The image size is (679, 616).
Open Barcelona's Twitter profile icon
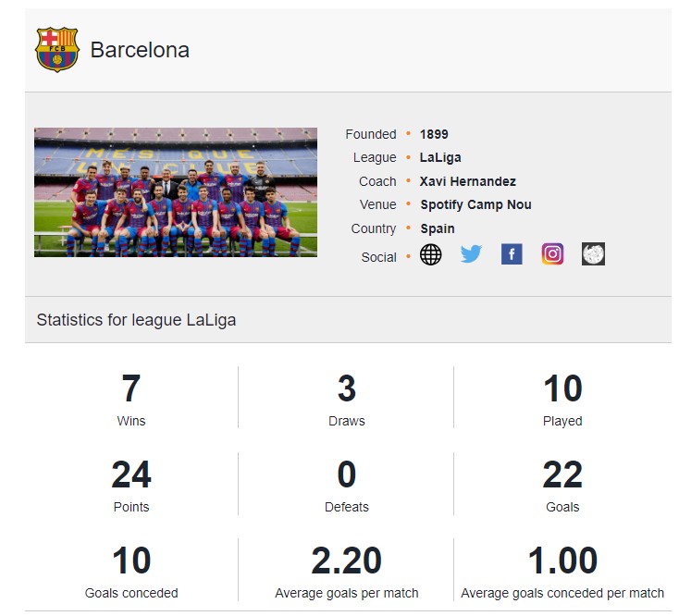pyautogui.click(x=471, y=254)
